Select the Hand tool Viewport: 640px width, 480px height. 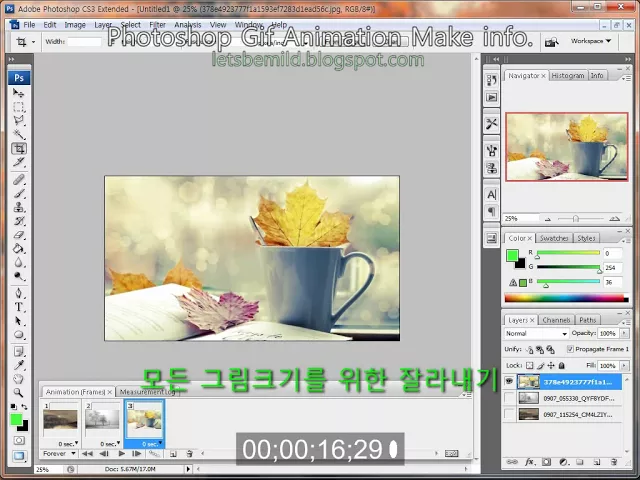pyautogui.click(x=18, y=379)
